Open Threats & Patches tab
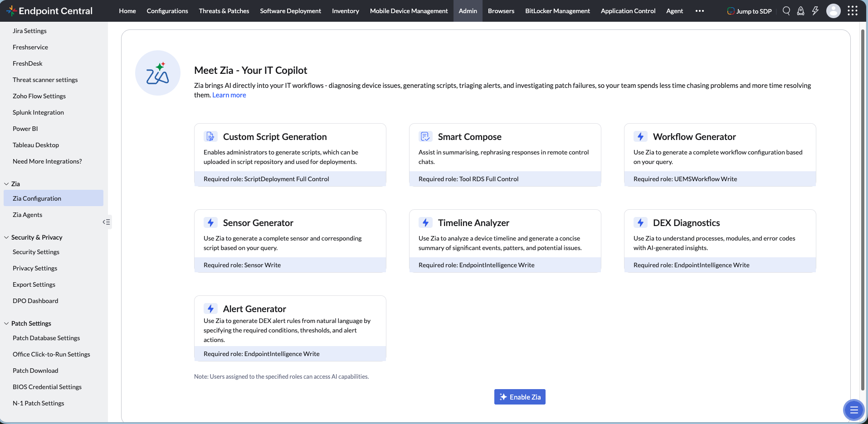The width and height of the screenshot is (868, 424). tap(224, 11)
